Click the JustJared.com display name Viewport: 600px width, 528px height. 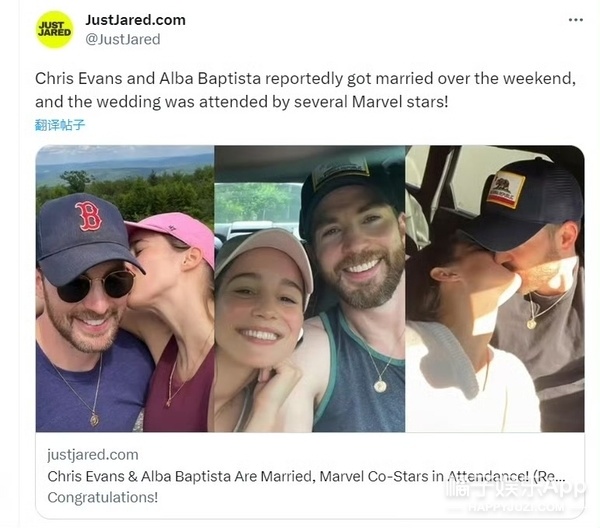click(x=135, y=20)
